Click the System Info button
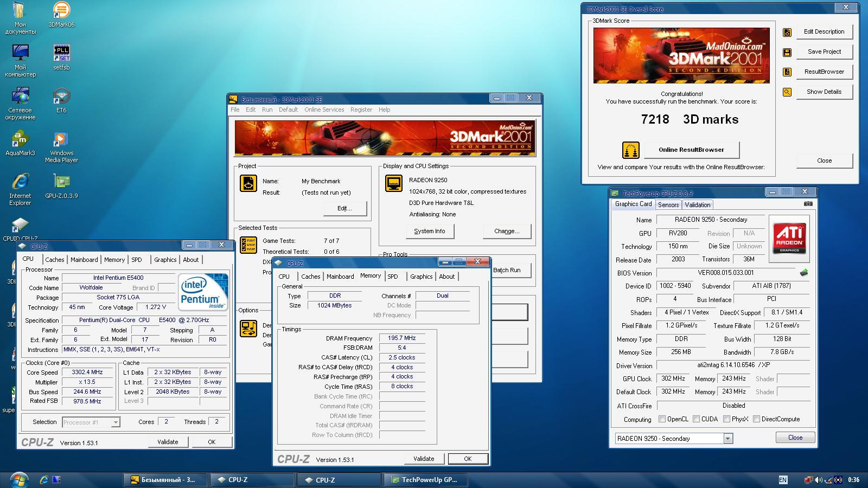The height and width of the screenshot is (488, 868). point(430,231)
